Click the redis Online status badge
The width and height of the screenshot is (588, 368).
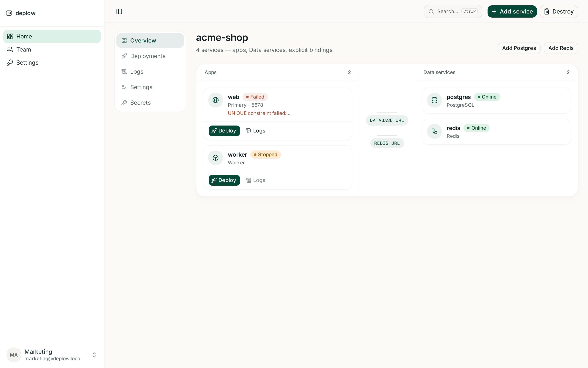point(476,128)
